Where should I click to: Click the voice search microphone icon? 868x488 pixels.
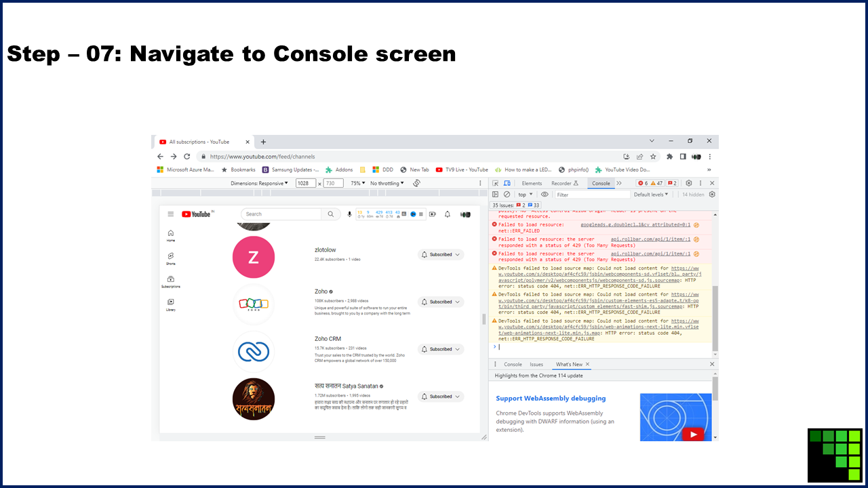tap(349, 213)
